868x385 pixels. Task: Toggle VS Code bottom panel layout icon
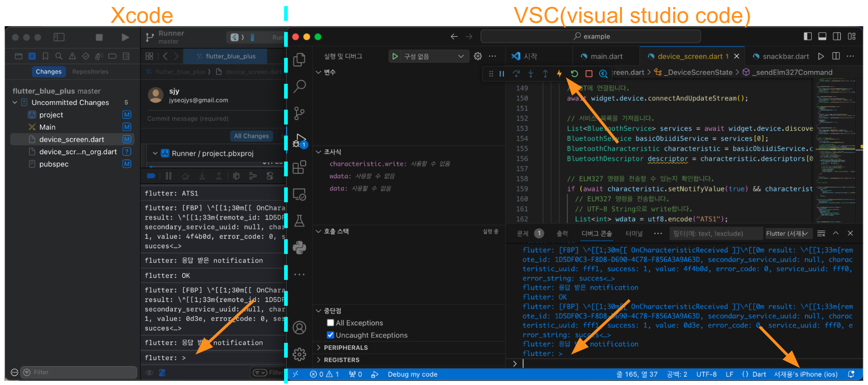tap(823, 36)
